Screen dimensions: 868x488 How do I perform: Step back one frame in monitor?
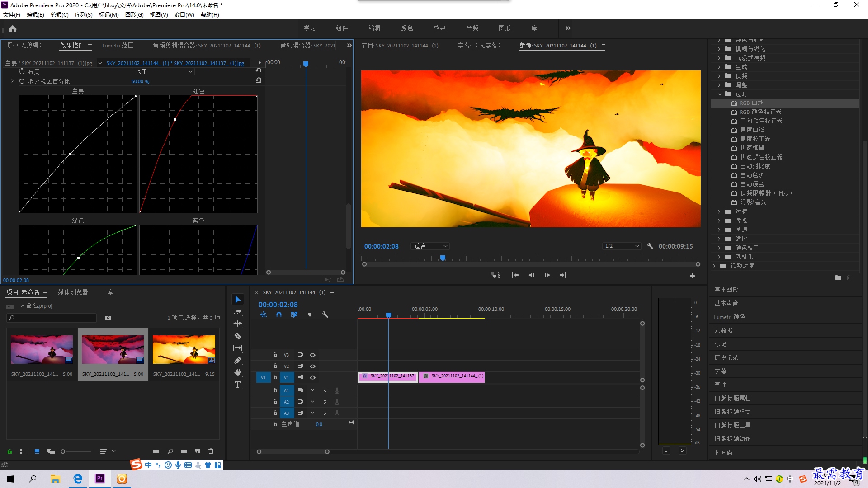(x=531, y=275)
